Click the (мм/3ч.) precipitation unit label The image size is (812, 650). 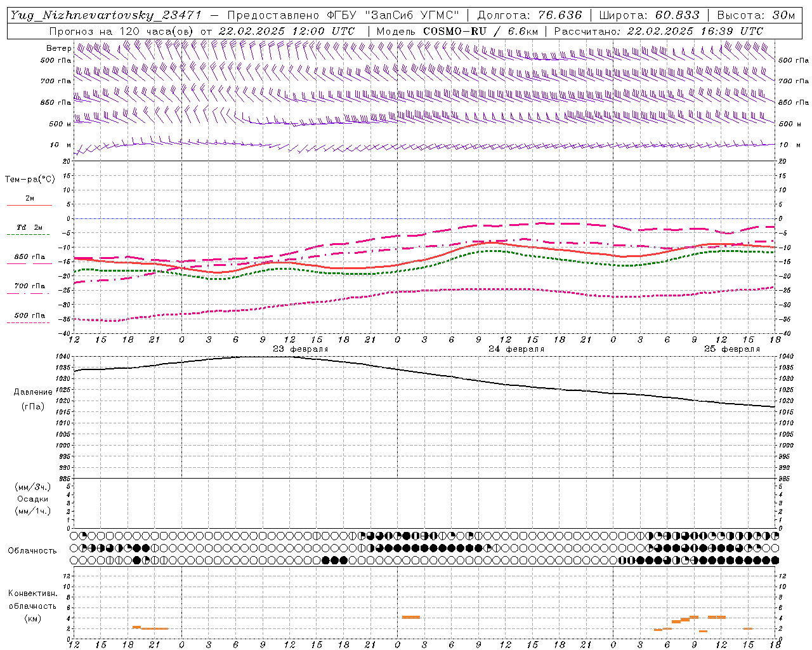[33, 487]
